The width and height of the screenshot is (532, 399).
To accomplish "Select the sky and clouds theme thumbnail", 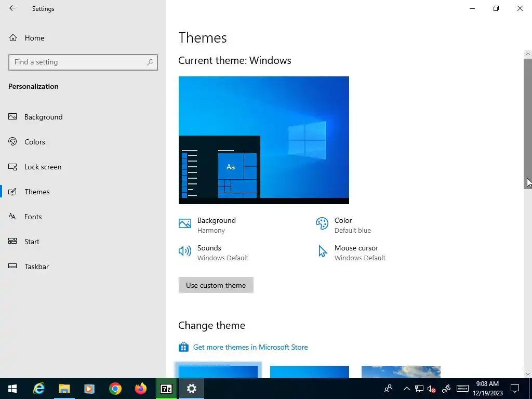I will click(401, 371).
